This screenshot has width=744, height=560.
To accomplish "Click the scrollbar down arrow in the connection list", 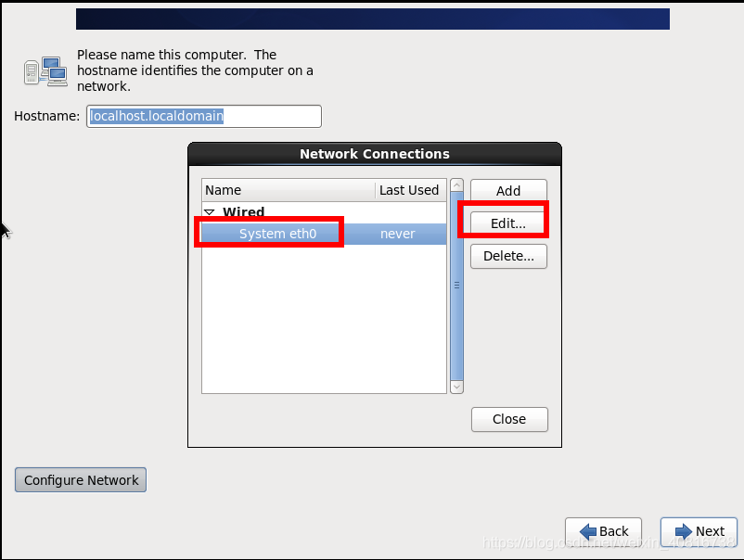I will pyautogui.click(x=456, y=387).
